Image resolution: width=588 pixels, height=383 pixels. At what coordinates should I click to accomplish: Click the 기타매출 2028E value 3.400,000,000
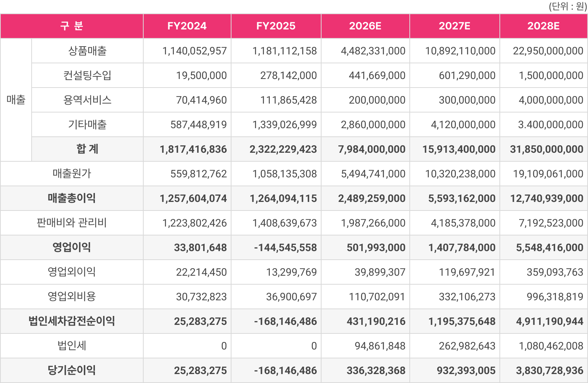click(550, 124)
